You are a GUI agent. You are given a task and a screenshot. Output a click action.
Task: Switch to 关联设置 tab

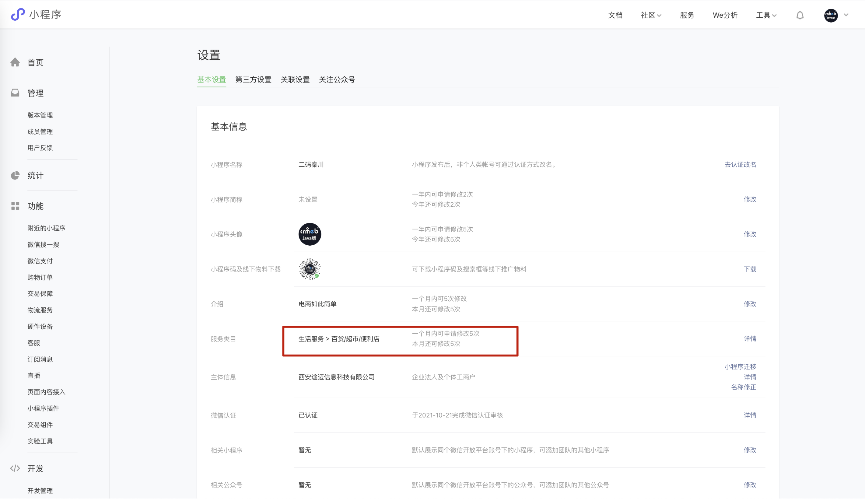point(295,80)
